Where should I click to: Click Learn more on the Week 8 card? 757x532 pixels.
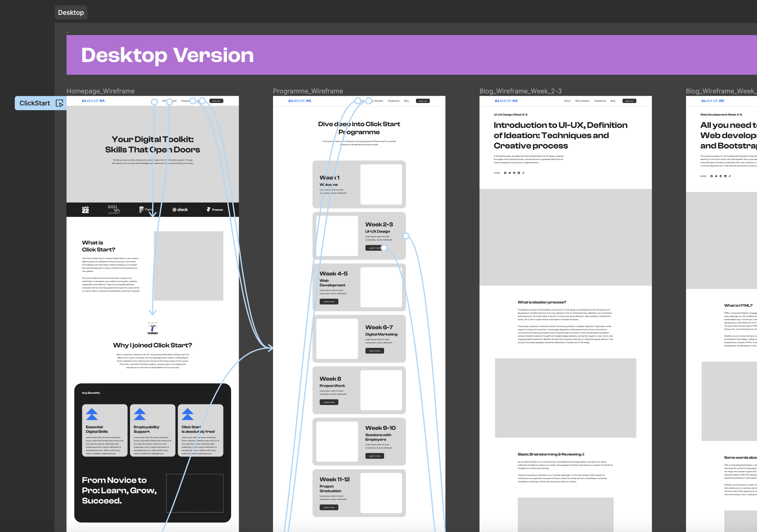(x=329, y=402)
